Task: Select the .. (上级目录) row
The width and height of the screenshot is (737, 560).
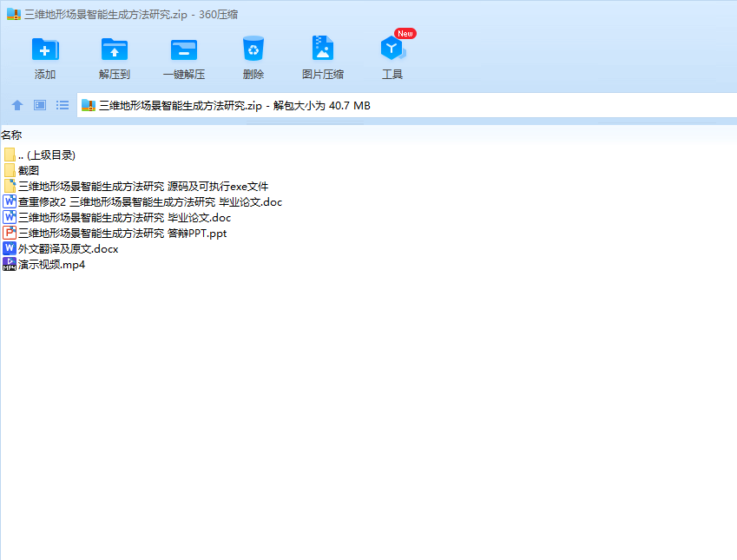Action: [47, 155]
